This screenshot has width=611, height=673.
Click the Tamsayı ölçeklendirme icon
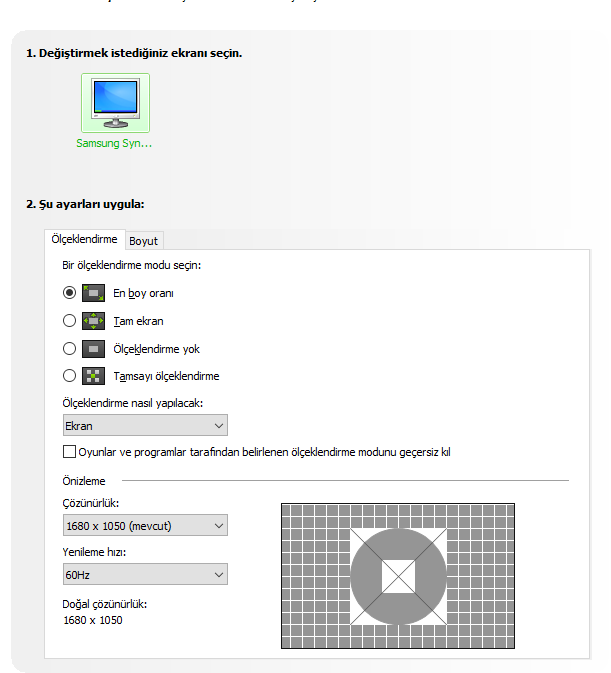coord(94,376)
